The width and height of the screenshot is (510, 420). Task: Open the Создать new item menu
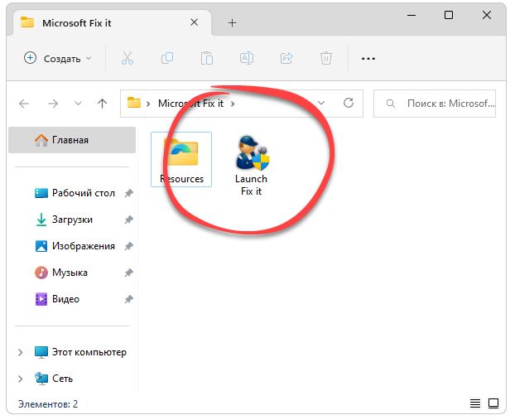58,59
